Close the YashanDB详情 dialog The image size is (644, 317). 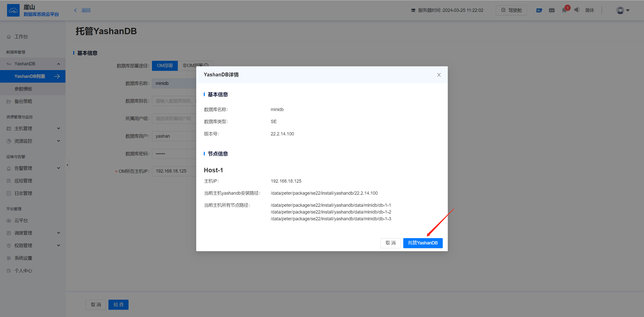pos(439,75)
